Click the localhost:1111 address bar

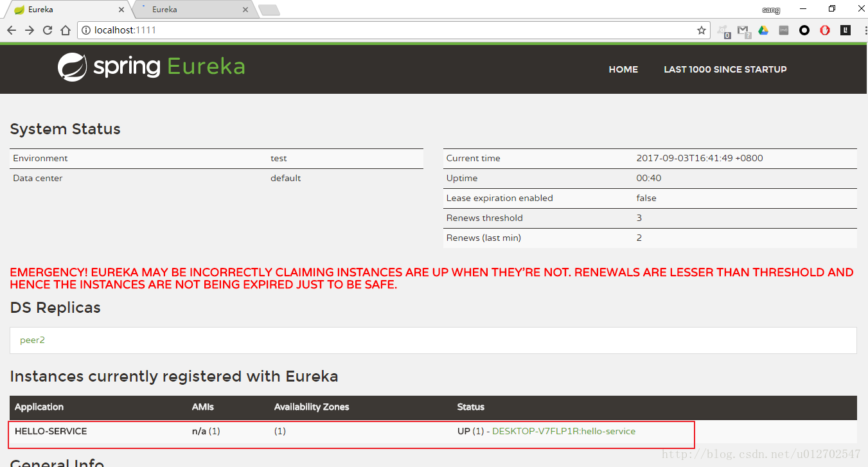click(x=385, y=30)
